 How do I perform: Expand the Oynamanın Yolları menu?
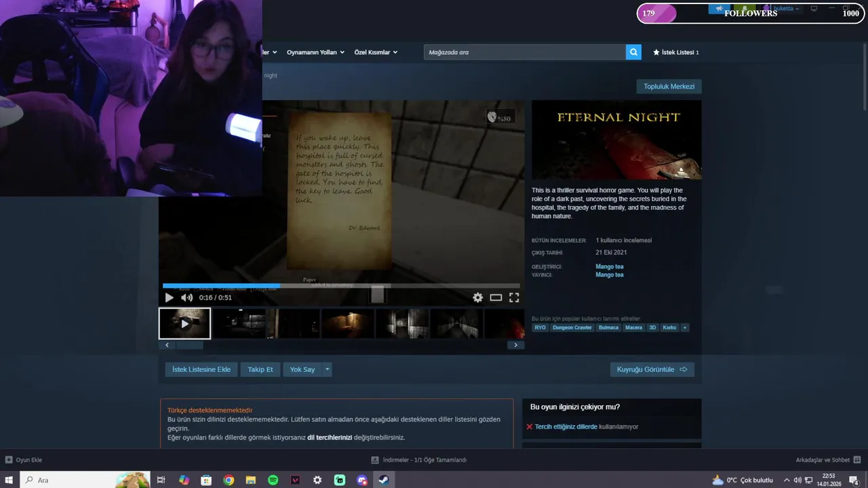point(315,52)
